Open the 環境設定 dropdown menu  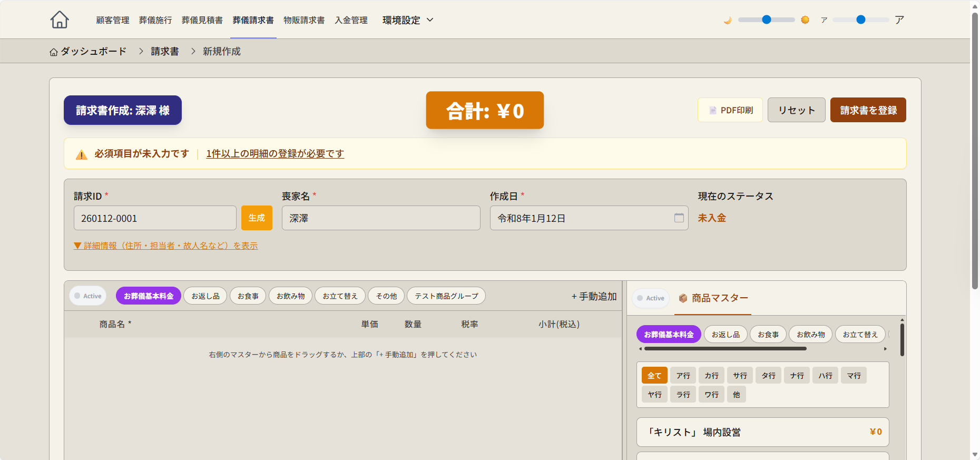coord(408,20)
